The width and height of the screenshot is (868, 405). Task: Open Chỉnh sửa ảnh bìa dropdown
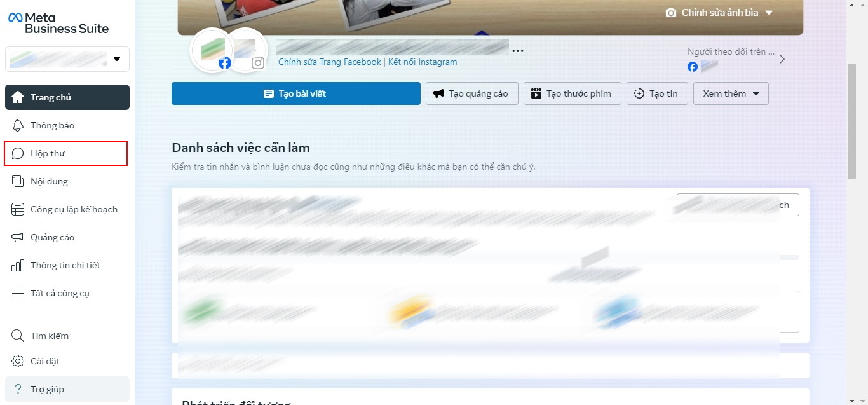[x=719, y=13]
